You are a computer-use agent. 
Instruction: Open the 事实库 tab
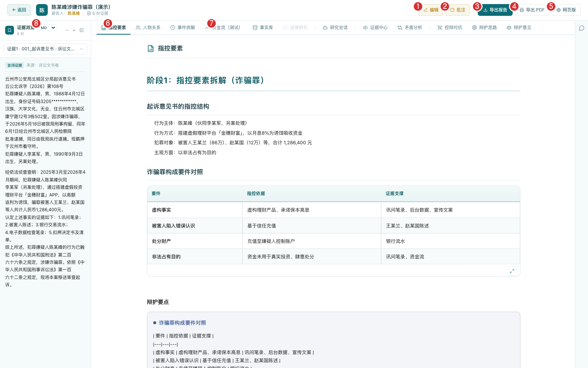(x=263, y=28)
